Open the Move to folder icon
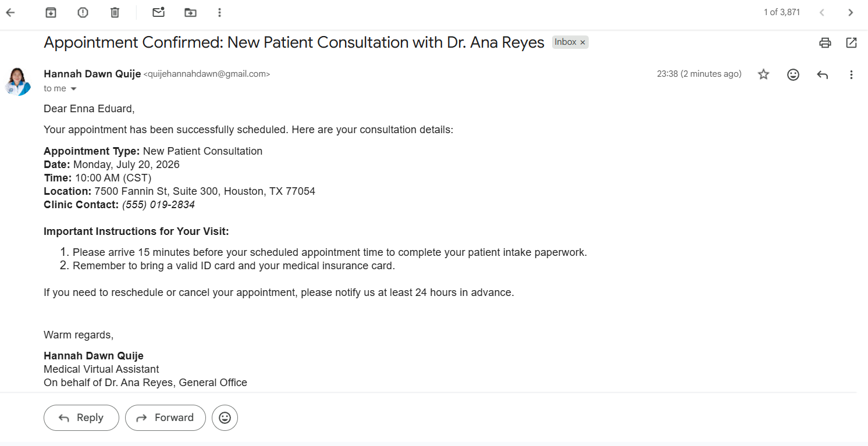868x446 pixels. (x=190, y=12)
